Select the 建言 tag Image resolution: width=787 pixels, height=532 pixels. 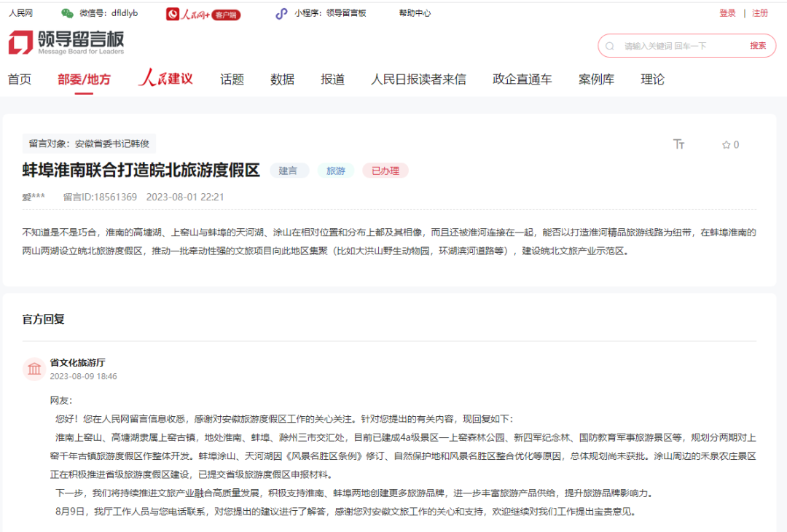[291, 169]
